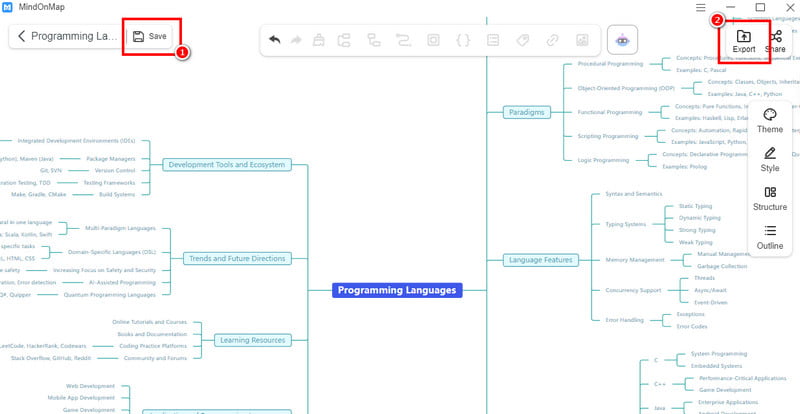Go back using the left chevron

pos(21,36)
